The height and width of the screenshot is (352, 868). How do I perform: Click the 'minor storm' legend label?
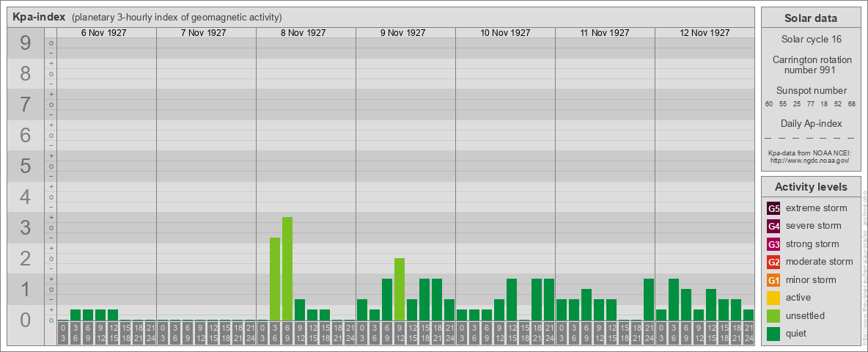(812, 279)
